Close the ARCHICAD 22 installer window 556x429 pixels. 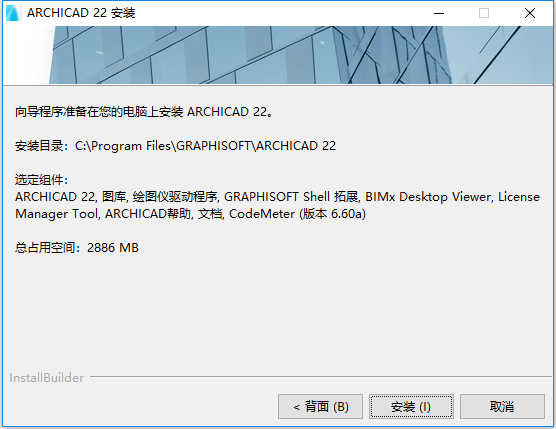530,13
